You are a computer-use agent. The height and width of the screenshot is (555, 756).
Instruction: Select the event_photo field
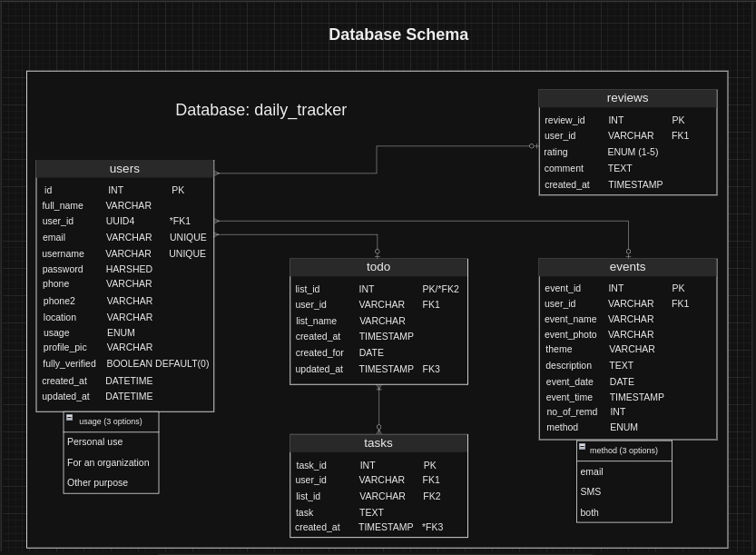coord(570,334)
